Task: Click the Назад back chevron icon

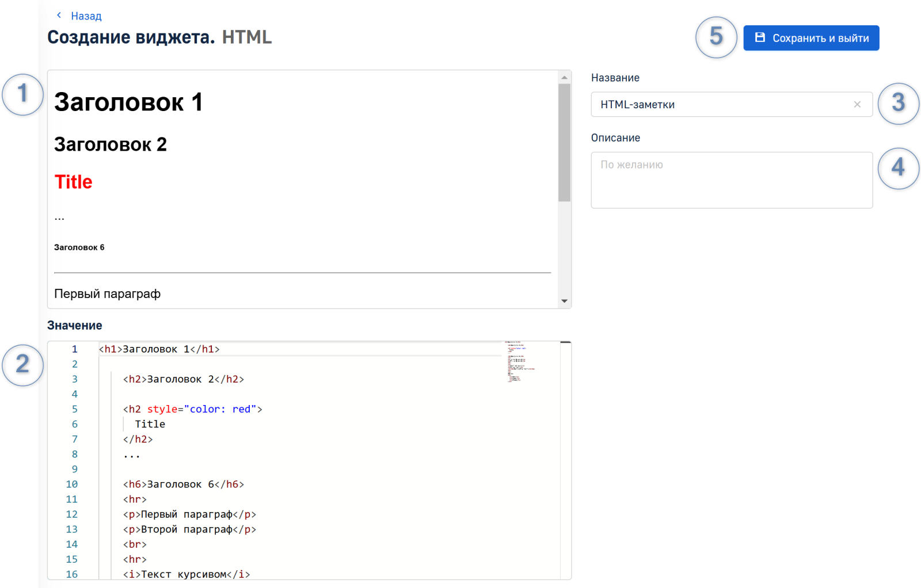Action: (59, 16)
